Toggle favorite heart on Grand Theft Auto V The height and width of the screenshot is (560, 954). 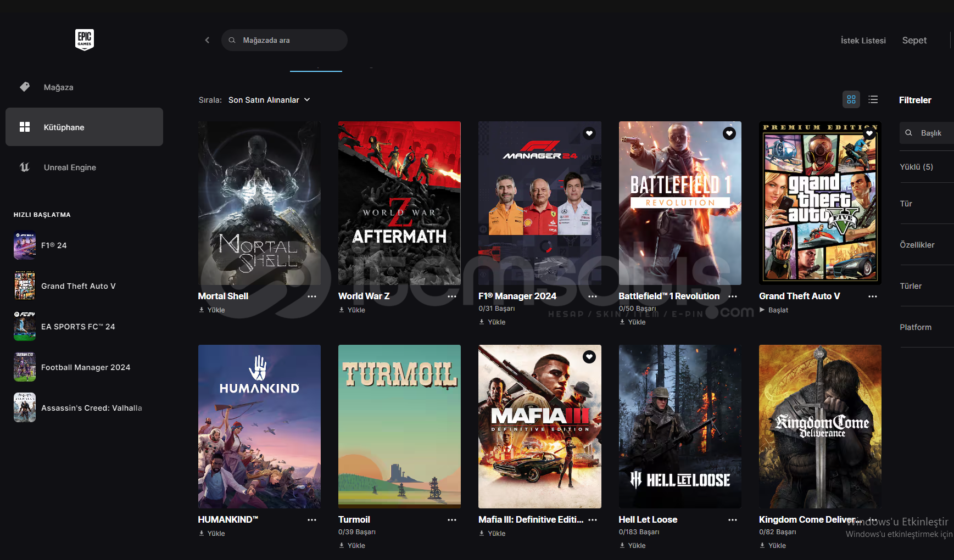(869, 133)
